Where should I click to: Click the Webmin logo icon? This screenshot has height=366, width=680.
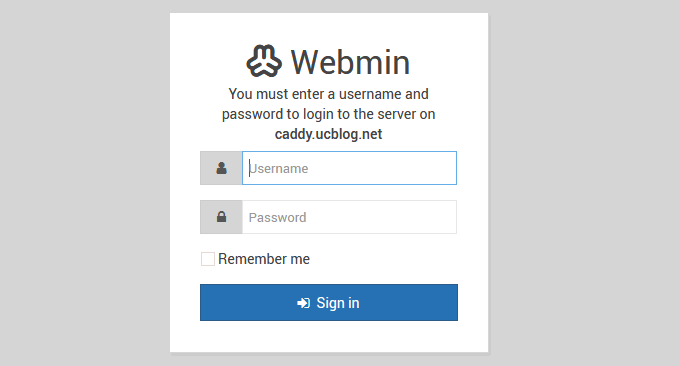(x=264, y=61)
